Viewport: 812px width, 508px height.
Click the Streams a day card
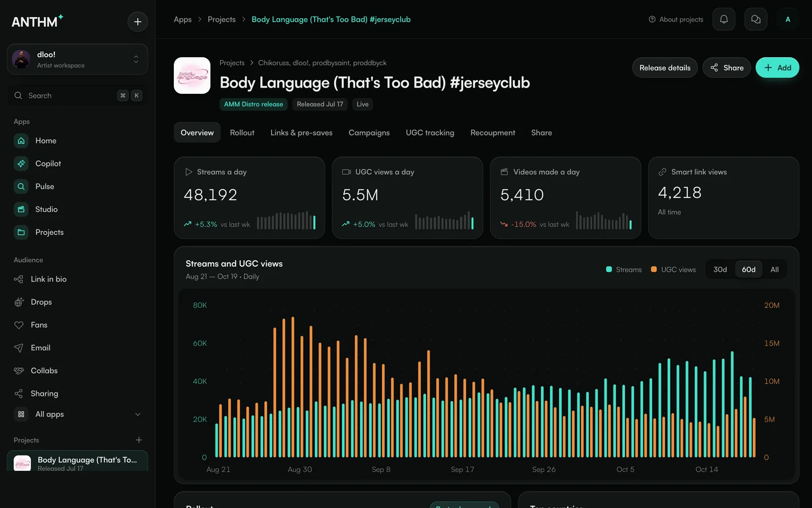(x=249, y=198)
